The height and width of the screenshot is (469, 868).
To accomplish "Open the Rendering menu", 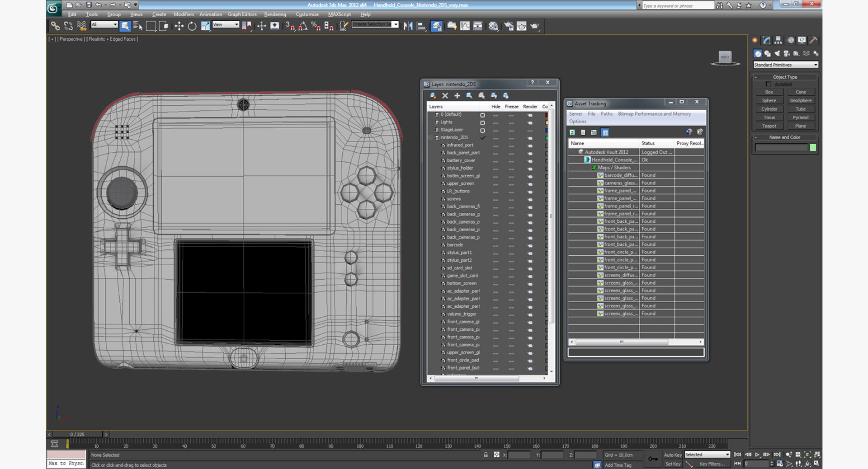I will 275,14.
